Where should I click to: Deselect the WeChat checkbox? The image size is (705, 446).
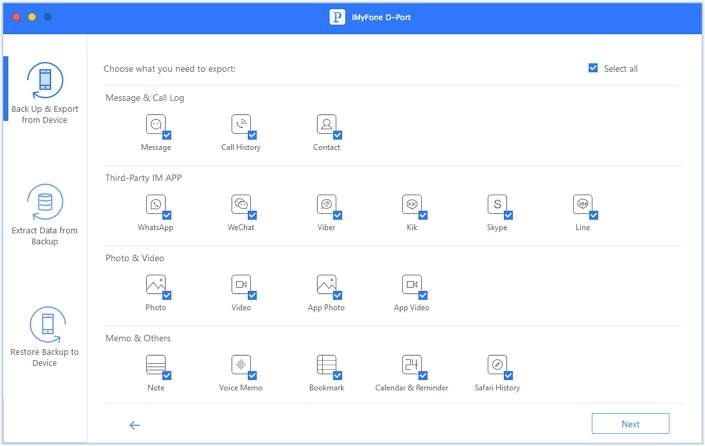pyautogui.click(x=252, y=215)
